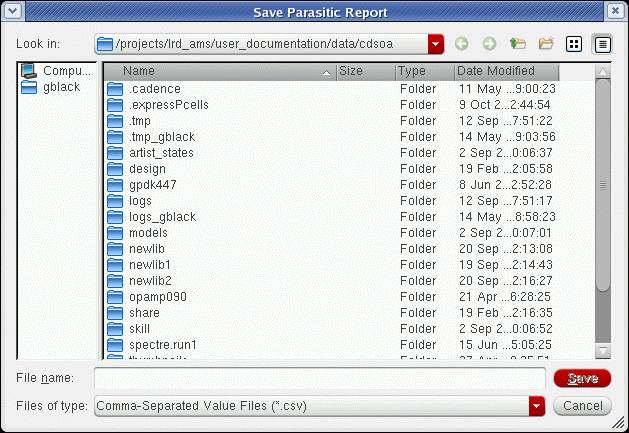Click the Save button
This screenshot has width=629, height=433.
(582, 378)
